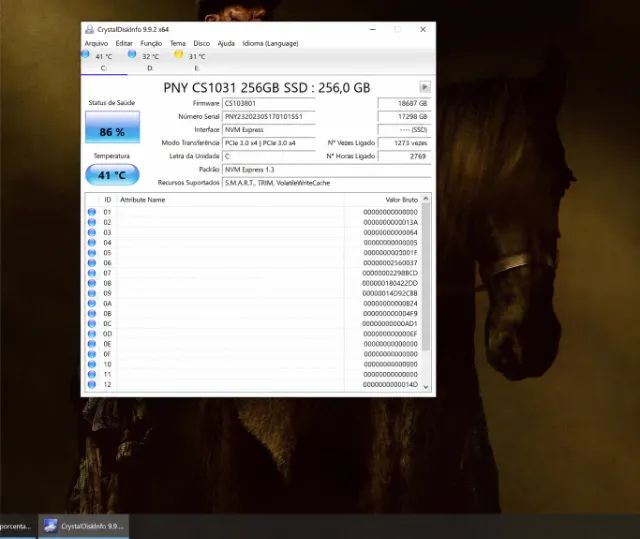Click the Padrão field NVM Express 1.3
Screen dimensions: 640x539
pos(327,169)
